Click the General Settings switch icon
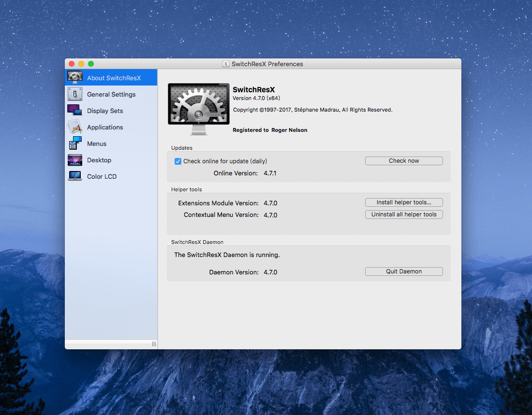Viewport: 532px width, 415px height. click(74, 94)
